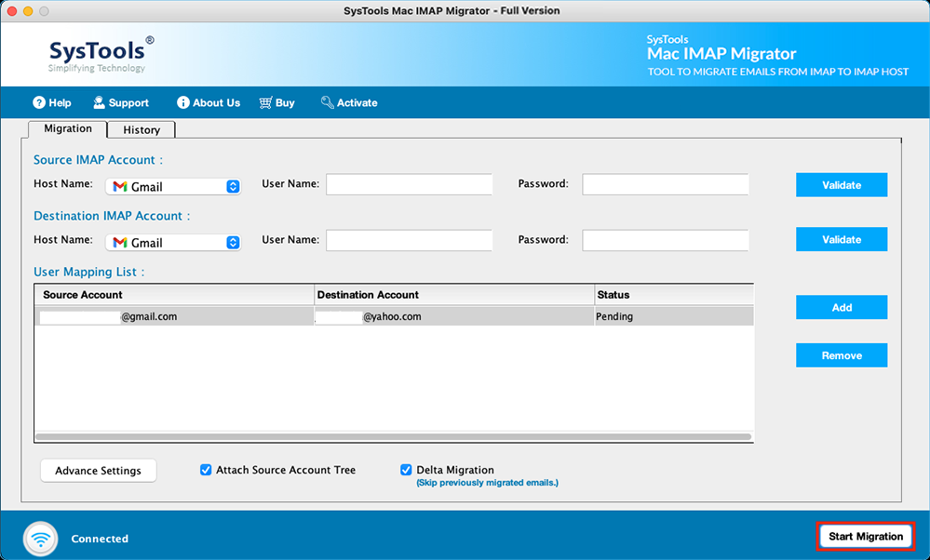
Task: Open the Destination Host Name dropdown arrows
Action: 233,243
